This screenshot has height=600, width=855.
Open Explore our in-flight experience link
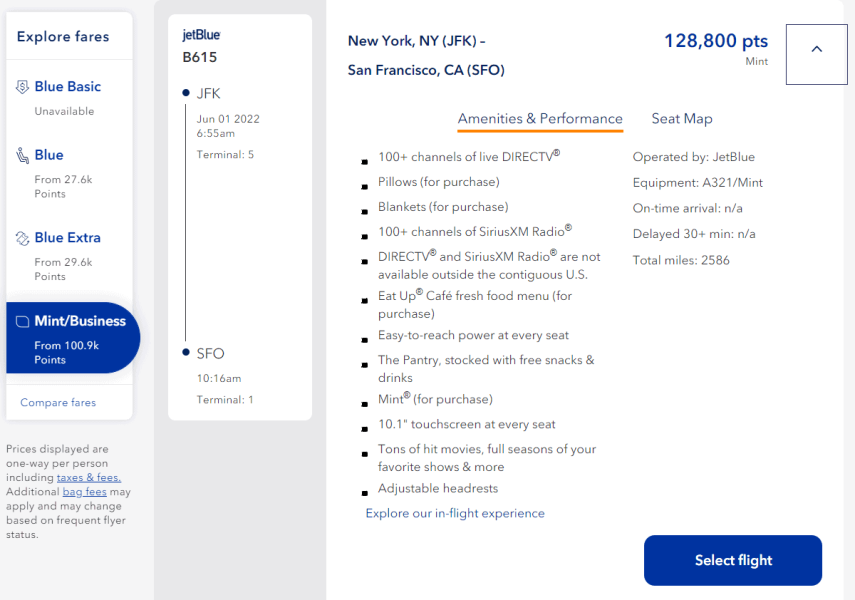455,513
